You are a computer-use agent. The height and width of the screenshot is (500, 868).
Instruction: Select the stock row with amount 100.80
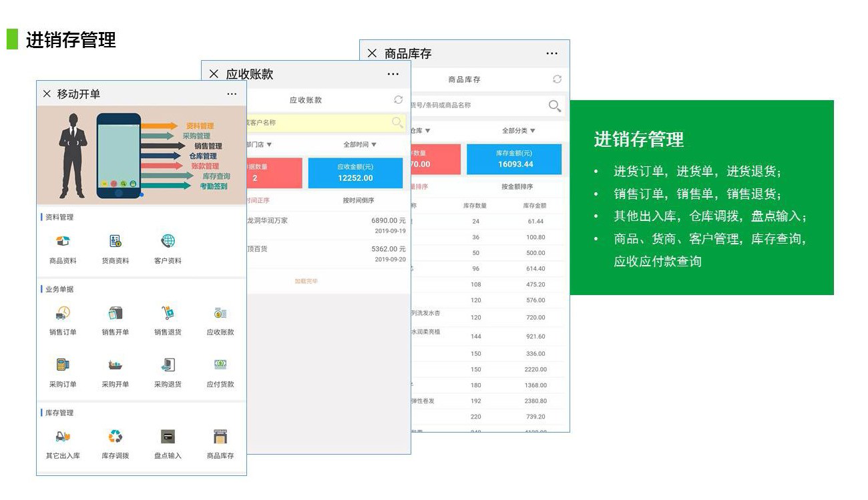(489, 237)
